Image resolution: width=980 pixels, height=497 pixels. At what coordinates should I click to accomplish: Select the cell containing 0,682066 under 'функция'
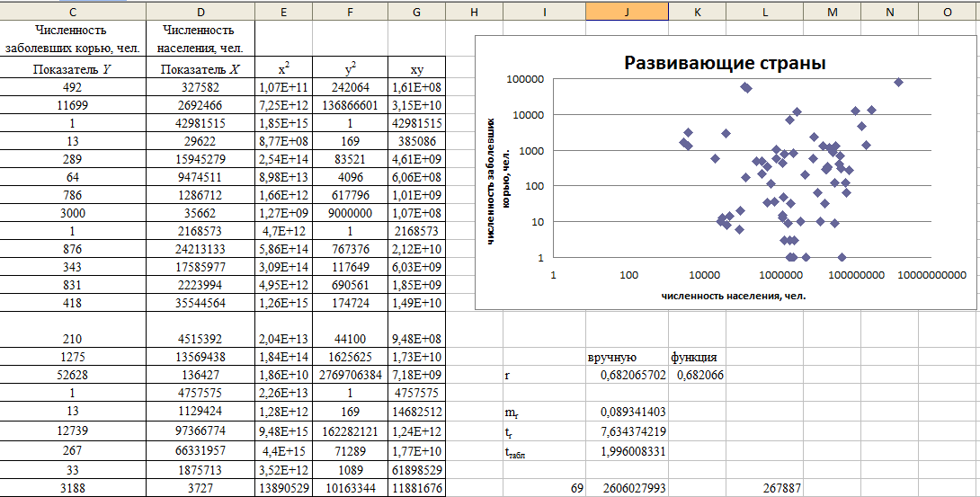coord(697,374)
